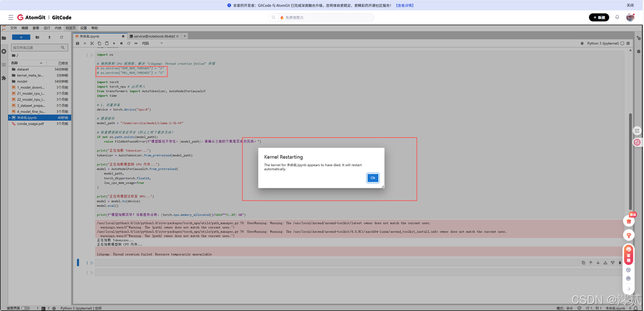Viewport: 644px width, 311px height.
Task: Focus the 免费领算力 search field
Action: tap(321, 17)
